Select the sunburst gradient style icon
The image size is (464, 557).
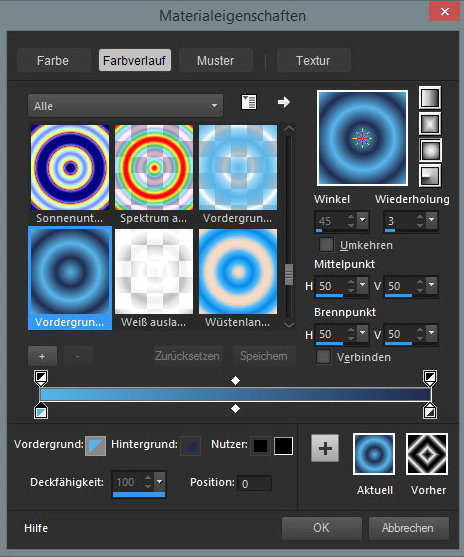[430, 150]
